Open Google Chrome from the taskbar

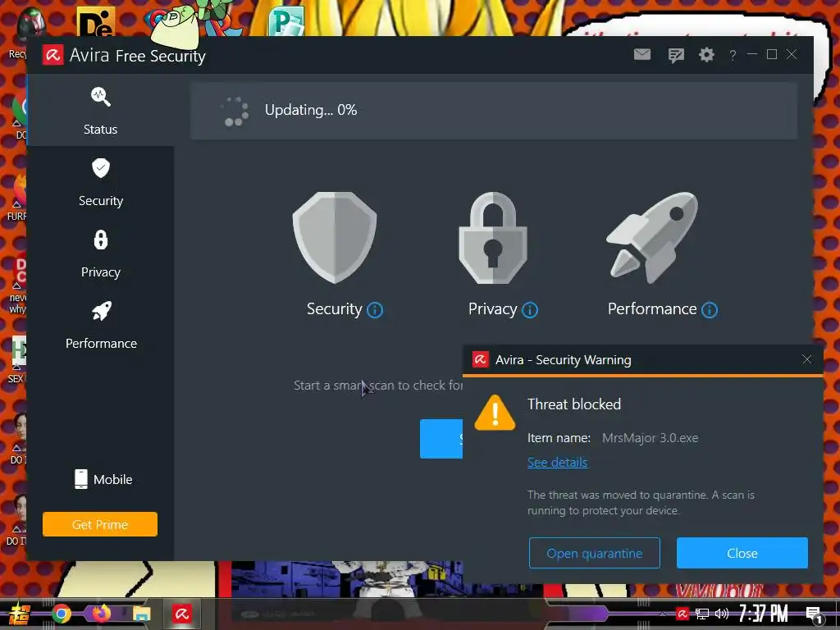(61, 614)
